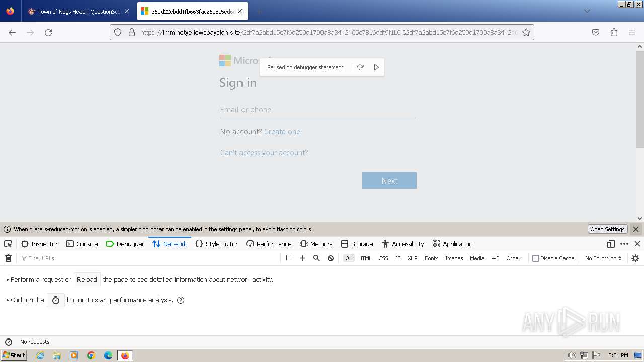Viewport: 644px width, 362px height.
Task: Open the Accessibility tab
Action: pyautogui.click(x=403, y=244)
